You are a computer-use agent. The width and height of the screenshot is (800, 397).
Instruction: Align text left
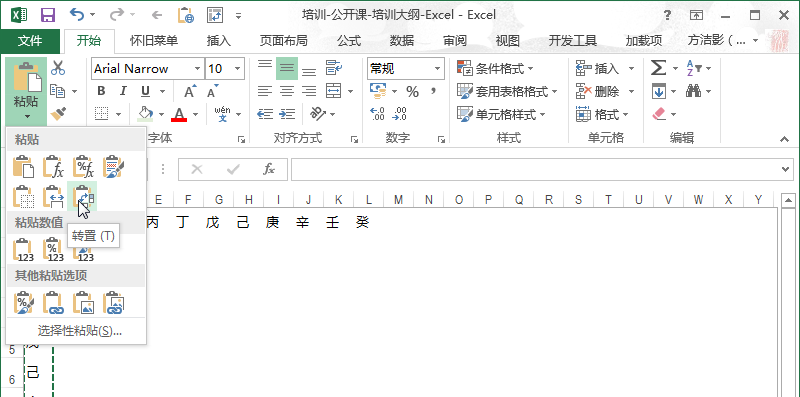click(265, 91)
